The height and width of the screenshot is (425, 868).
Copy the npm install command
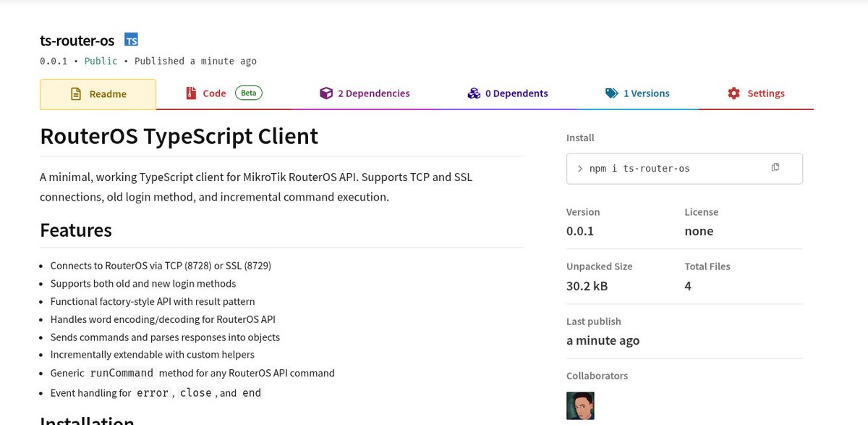coord(775,167)
